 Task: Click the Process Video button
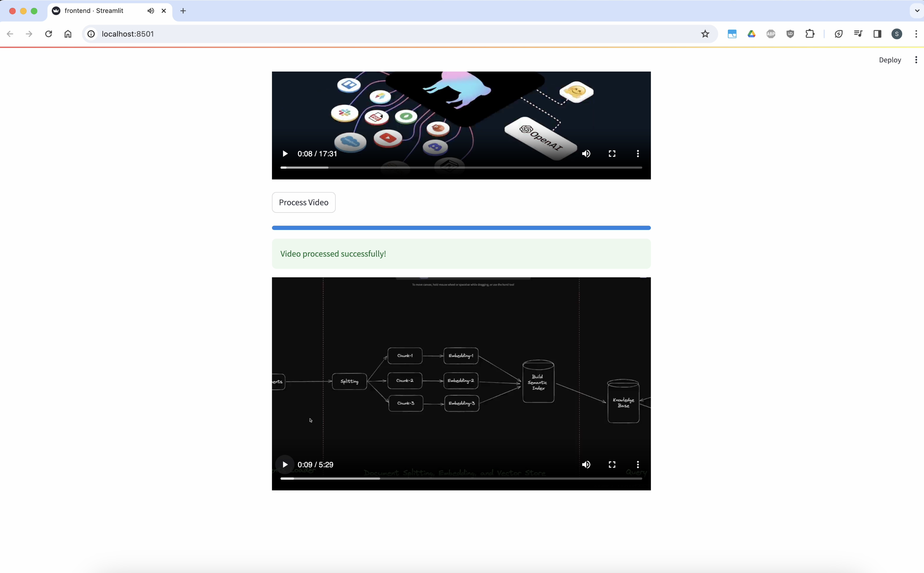pyautogui.click(x=303, y=202)
